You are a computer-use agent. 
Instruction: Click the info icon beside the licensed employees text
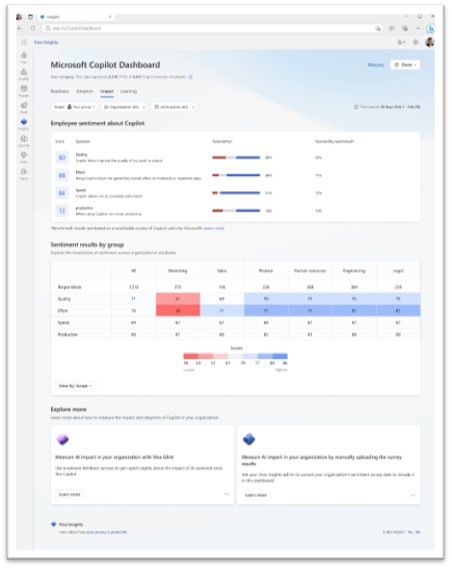point(191,77)
